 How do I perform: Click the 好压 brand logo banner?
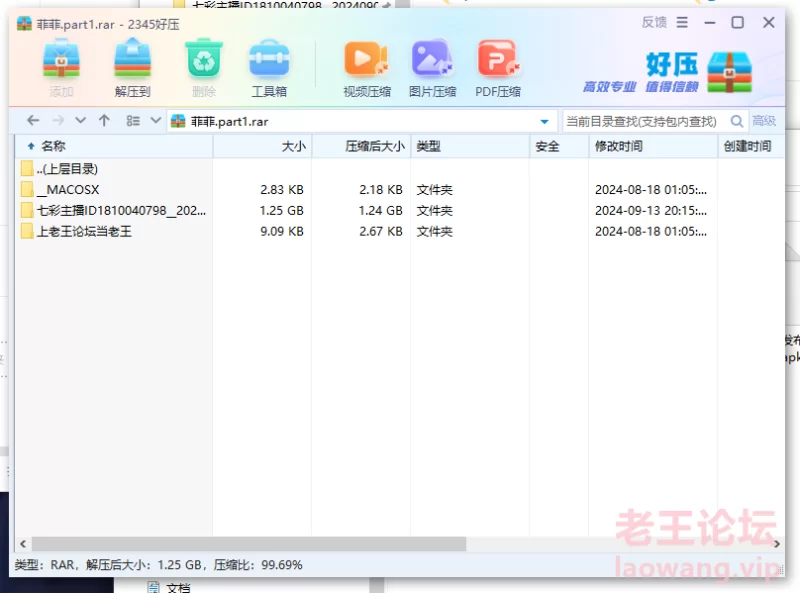coord(668,72)
